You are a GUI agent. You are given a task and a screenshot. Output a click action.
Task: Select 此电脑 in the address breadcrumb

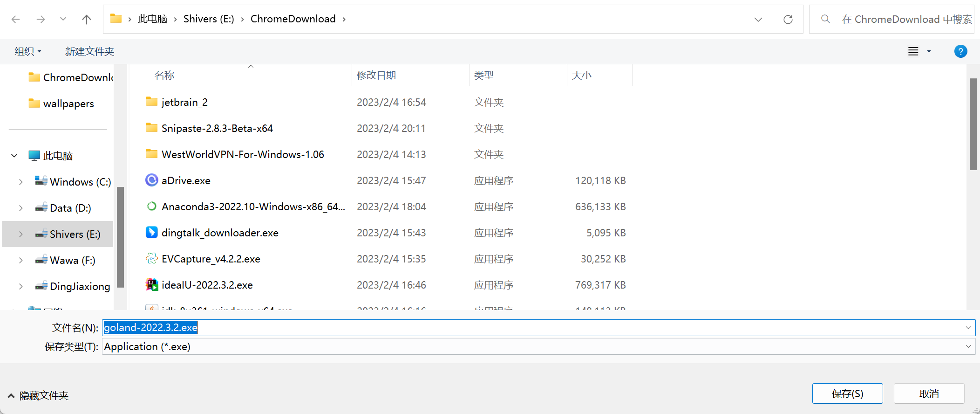152,19
